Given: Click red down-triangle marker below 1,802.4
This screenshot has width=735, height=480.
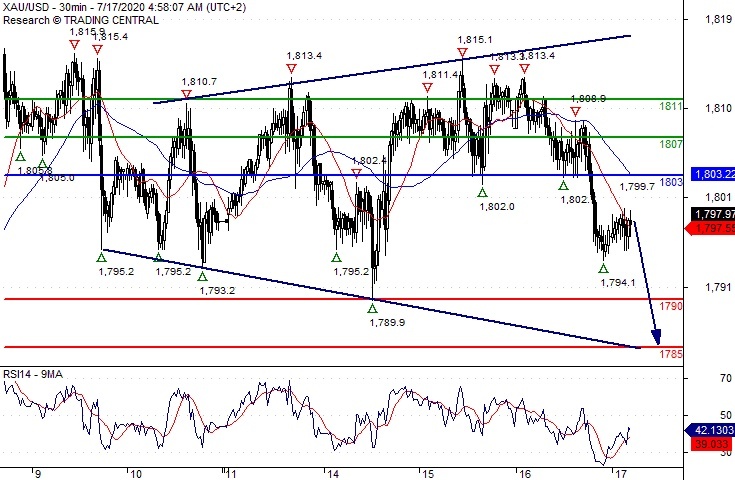Looking at the screenshot, I should (x=357, y=174).
